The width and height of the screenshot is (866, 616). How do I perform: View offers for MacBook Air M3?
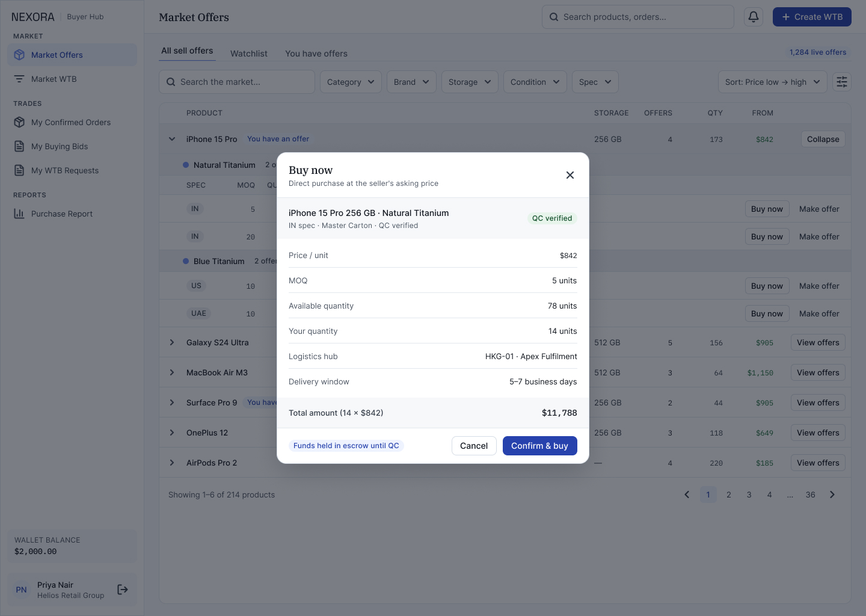tap(818, 372)
